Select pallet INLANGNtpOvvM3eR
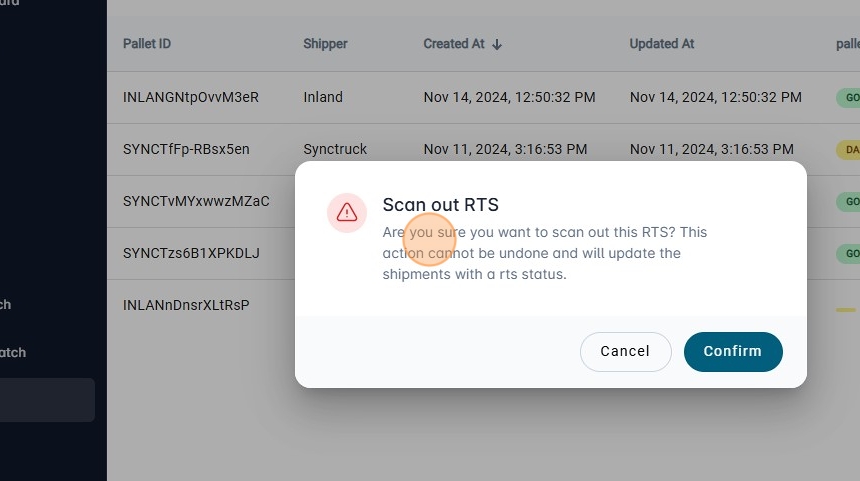The width and height of the screenshot is (860, 481). (190, 97)
